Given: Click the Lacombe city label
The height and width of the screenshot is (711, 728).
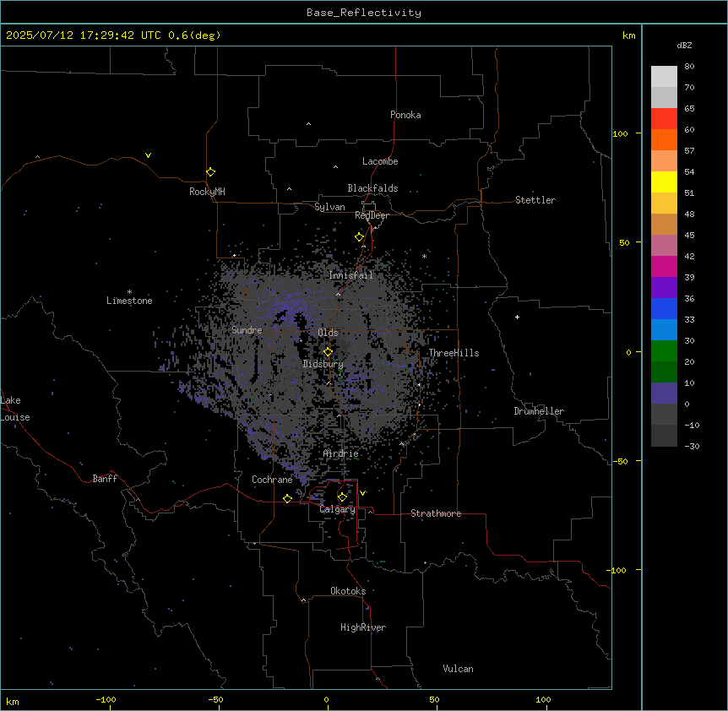Looking at the screenshot, I should [x=380, y=161].
